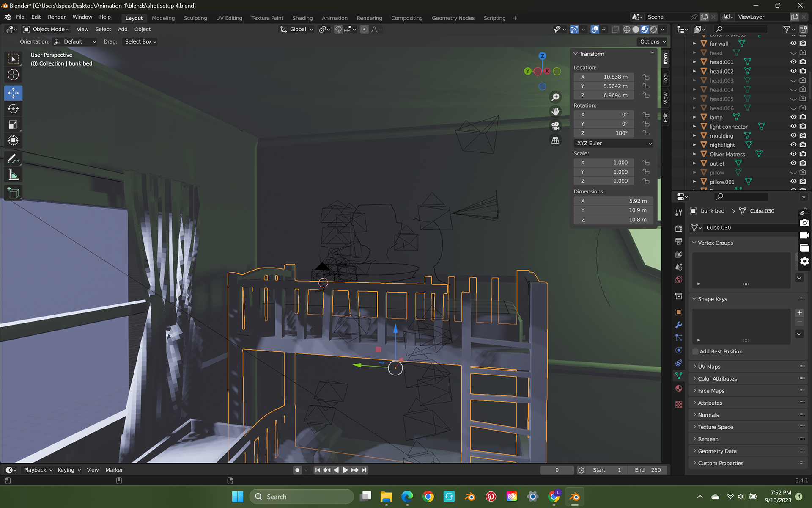Open Modifiers wrench properties tab
The image size is (812, 508).
click(x=679, y=325)
